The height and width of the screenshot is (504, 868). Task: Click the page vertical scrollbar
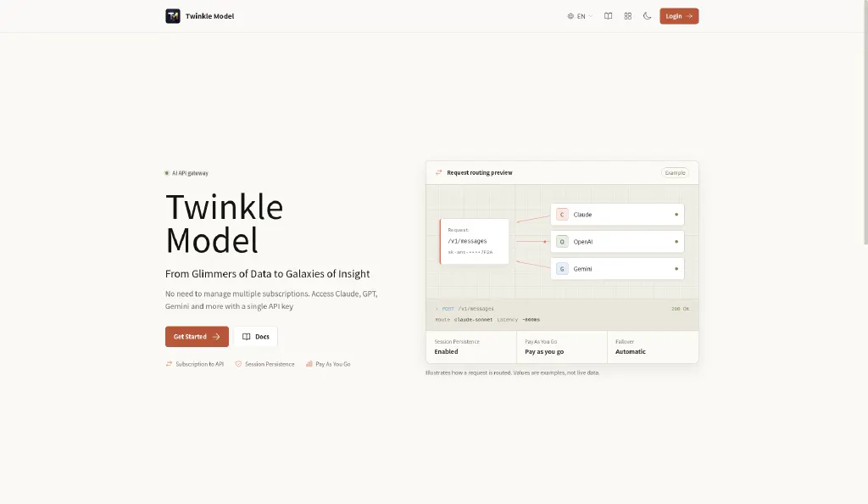(865, 122)
